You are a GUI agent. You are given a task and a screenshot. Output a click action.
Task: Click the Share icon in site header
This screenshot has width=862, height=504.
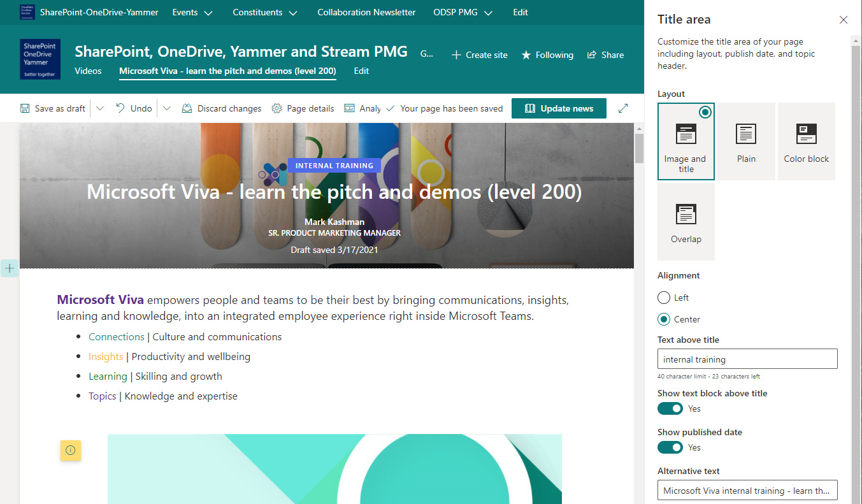click(x=592, y=55)
